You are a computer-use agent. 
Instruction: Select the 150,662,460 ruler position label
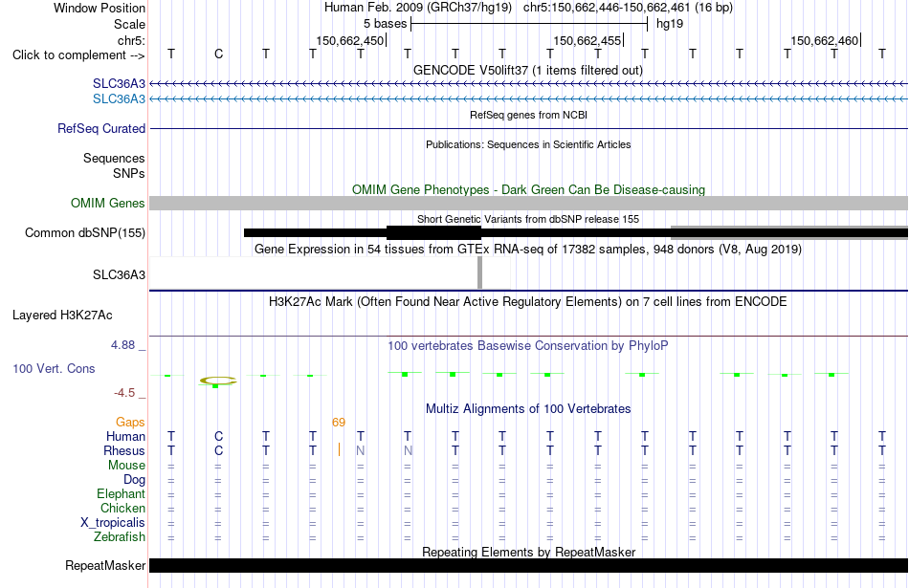tap(825, 40)
